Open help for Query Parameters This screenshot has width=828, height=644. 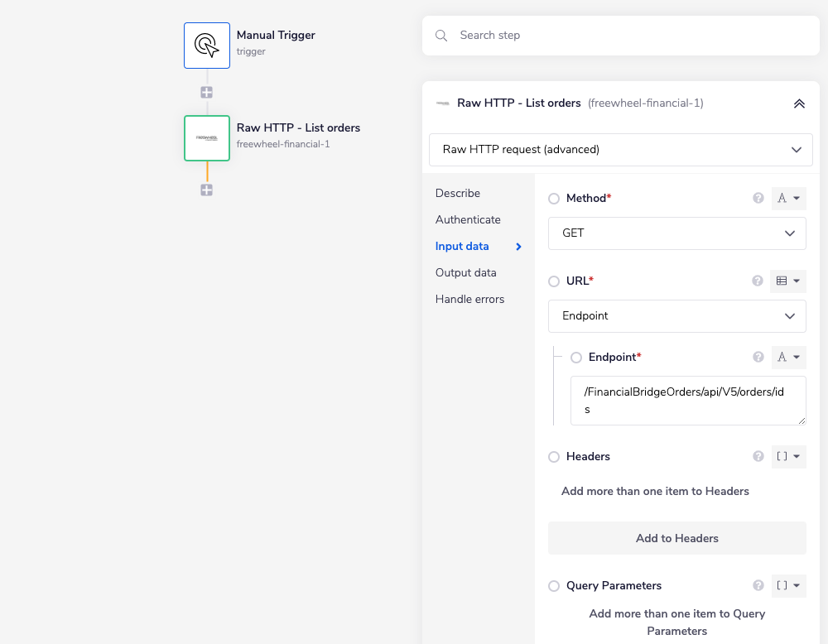tap(758, 586)
